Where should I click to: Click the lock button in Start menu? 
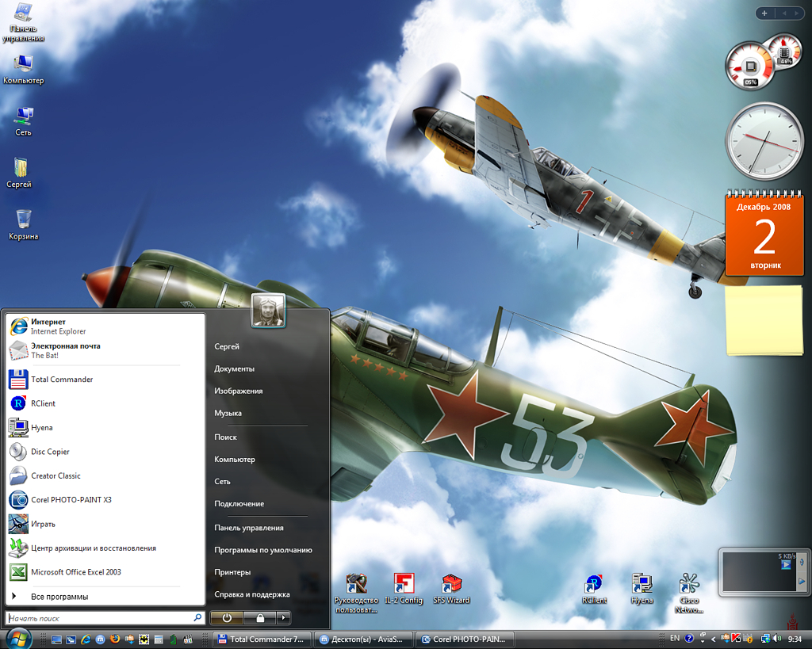[260, 617]
